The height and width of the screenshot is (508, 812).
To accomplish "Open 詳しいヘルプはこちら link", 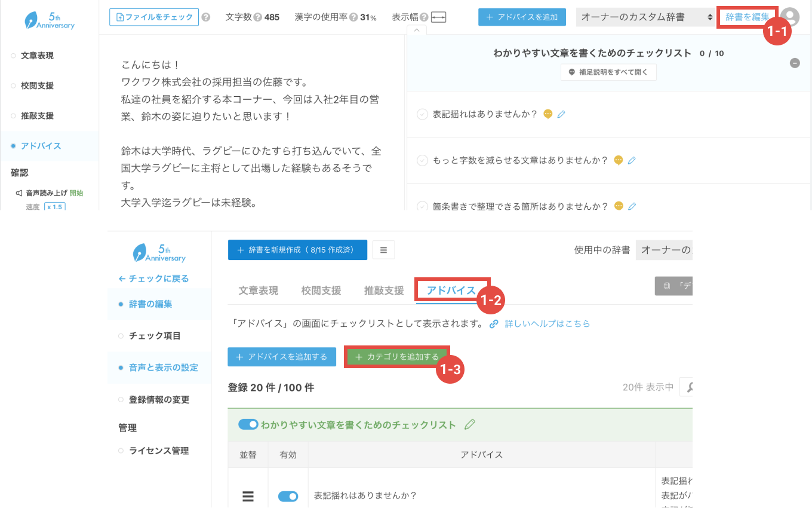I will [x=548, y=324].
